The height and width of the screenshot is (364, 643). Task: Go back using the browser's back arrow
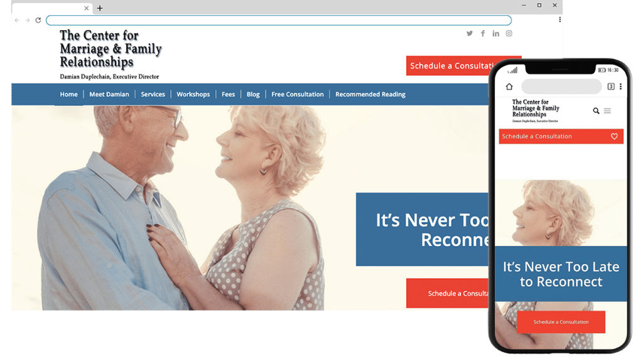pos(17,20)
